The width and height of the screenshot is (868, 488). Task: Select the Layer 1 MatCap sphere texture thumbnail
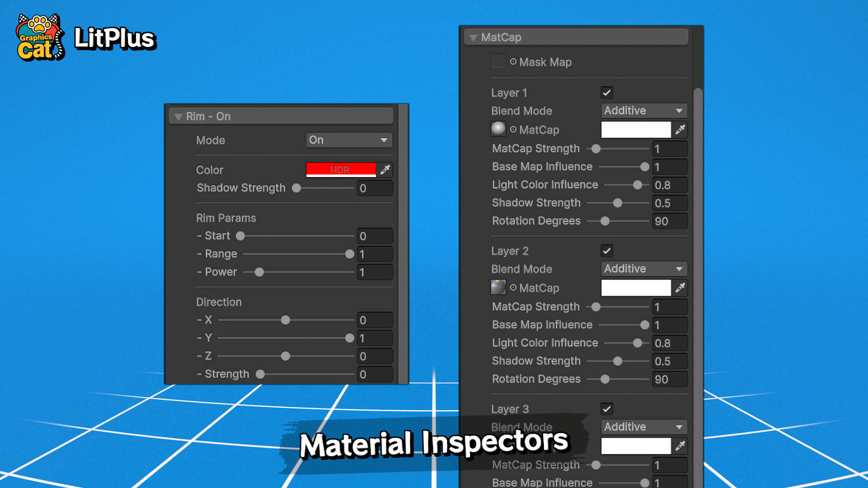(x=498, y=129)
